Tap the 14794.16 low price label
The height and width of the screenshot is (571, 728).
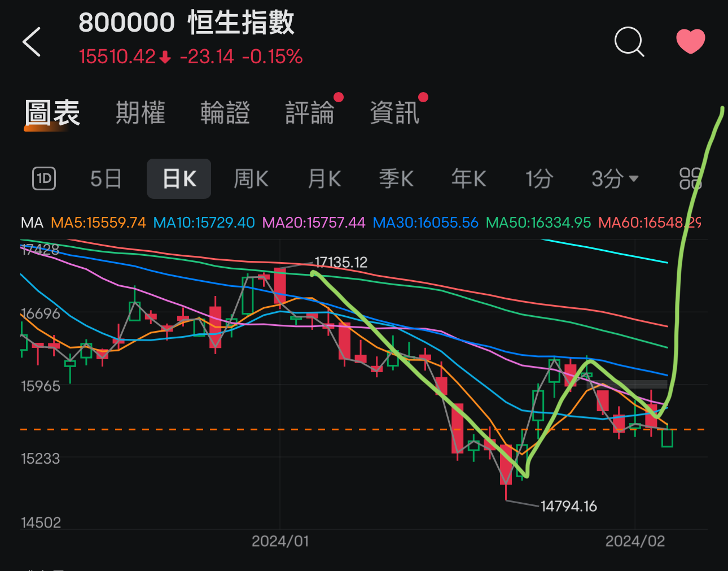569,506
